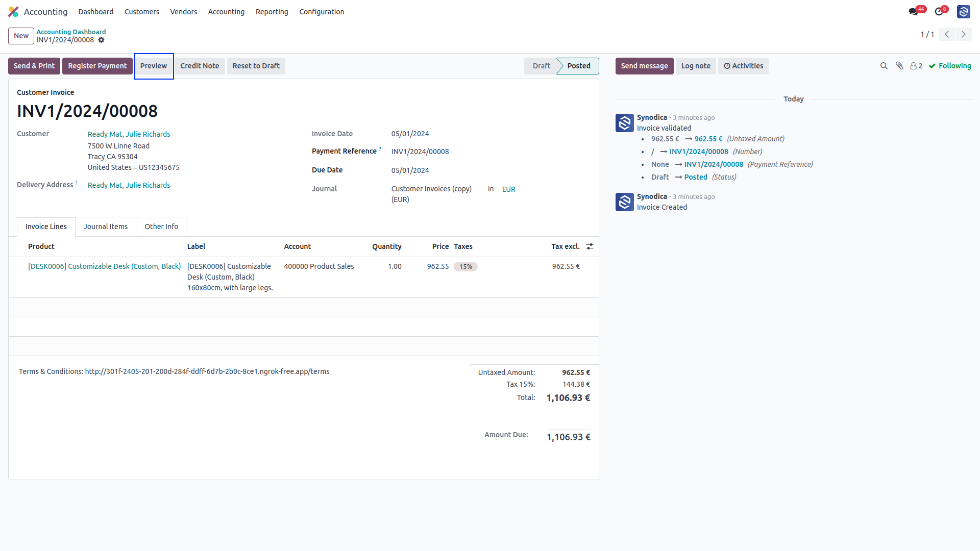Open the Activities scheduler

743,66
